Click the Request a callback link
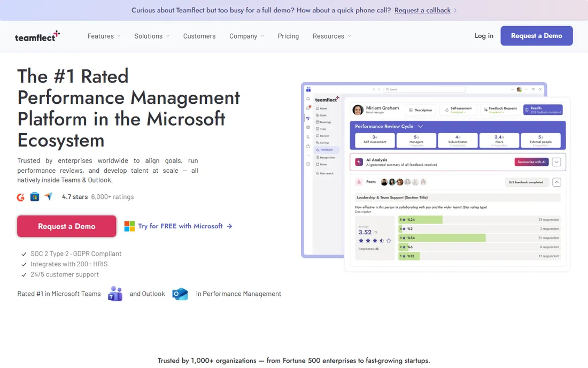This screenshot has height=368, width=588. click(422, 10)
